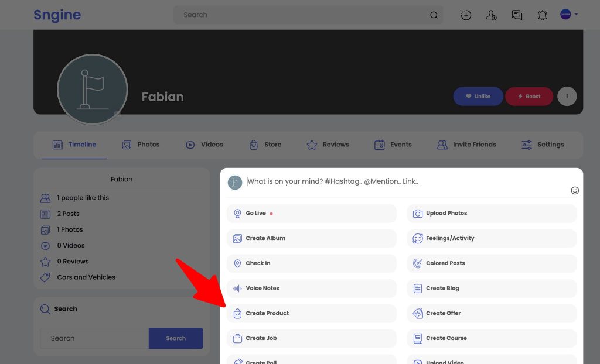Click the Timeline tab newspaper icon
The width and height of the screenshot is (600, 364).
point(57,145)
